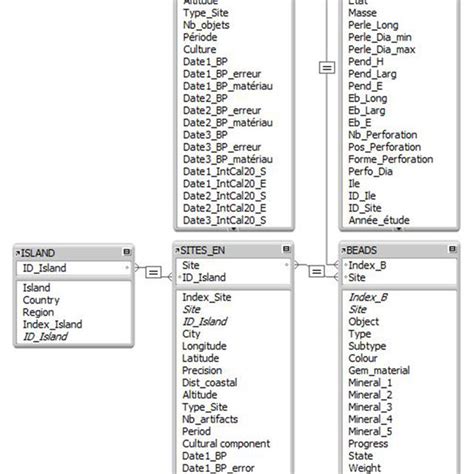Select the Precision field
474x474 pixels.
(x=202, y=370)
